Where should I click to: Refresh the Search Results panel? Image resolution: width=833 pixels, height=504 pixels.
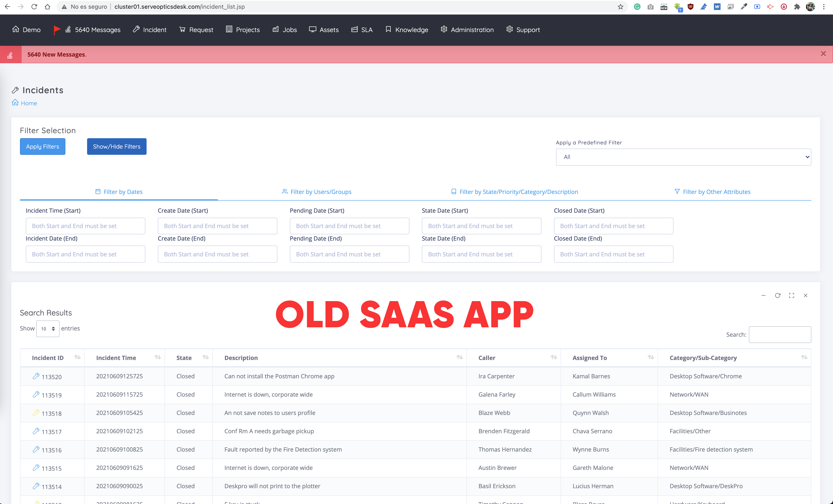[x=778, y=295]
